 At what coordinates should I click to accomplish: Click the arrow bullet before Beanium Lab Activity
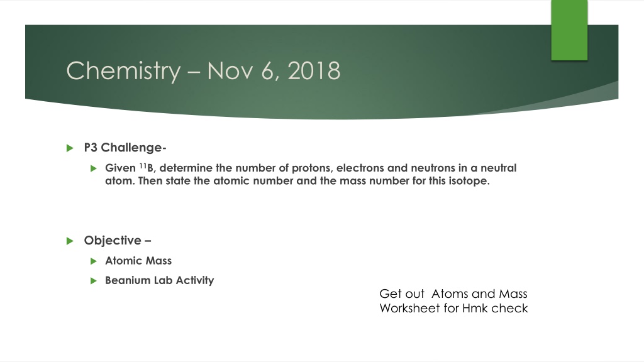[x=94, y=281]
